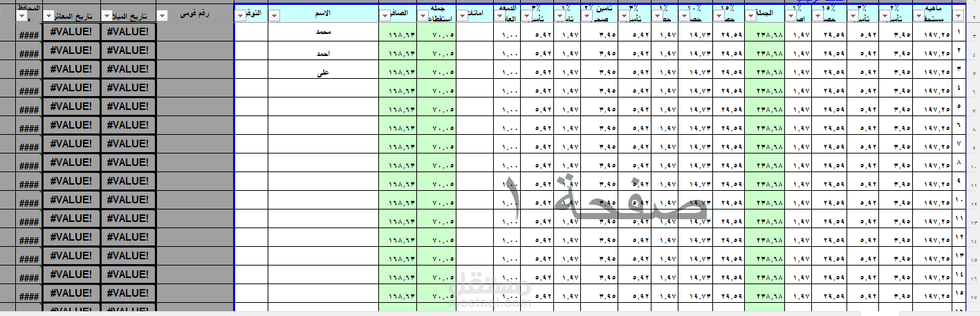Open filter dropdown for ١٠٪ حصة column
Screen dimensions: 980x316
[683, 16]
